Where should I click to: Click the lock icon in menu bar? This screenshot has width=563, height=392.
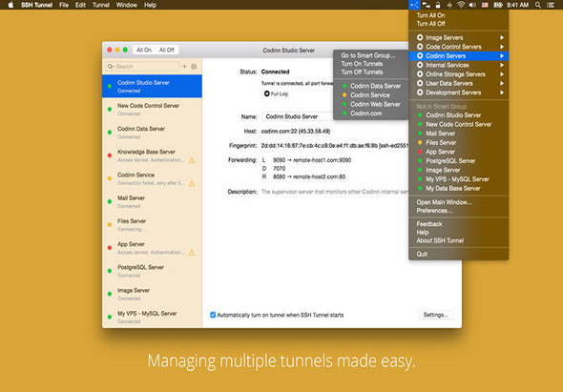(x=438, y=5)
